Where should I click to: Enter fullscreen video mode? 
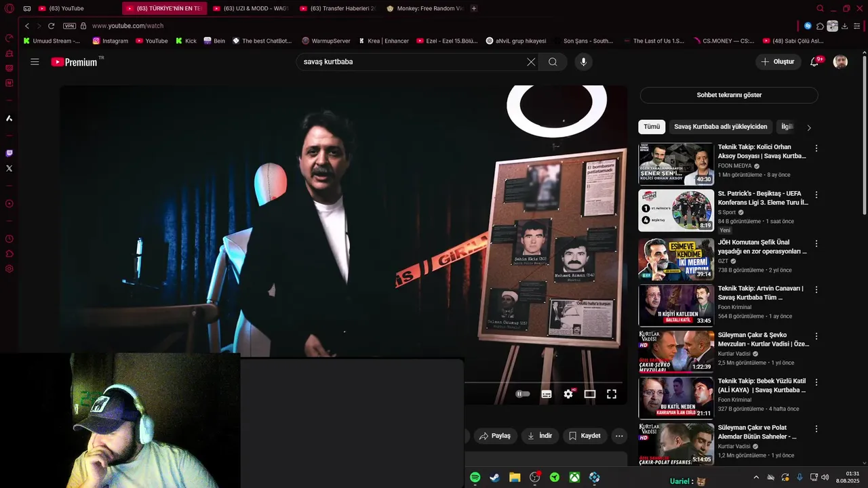click(x=612, y=394)
